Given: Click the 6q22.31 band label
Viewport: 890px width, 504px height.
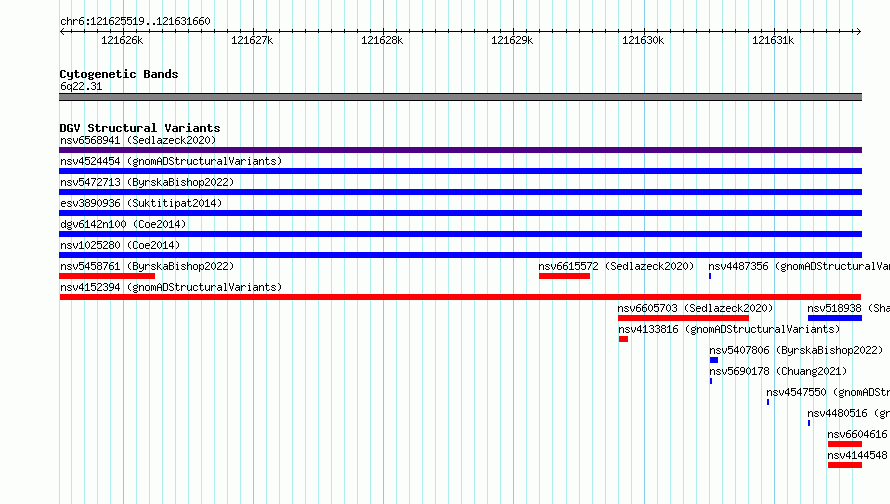Looking at the screenshot, I should pyautogui.click(x=81, y=86).
